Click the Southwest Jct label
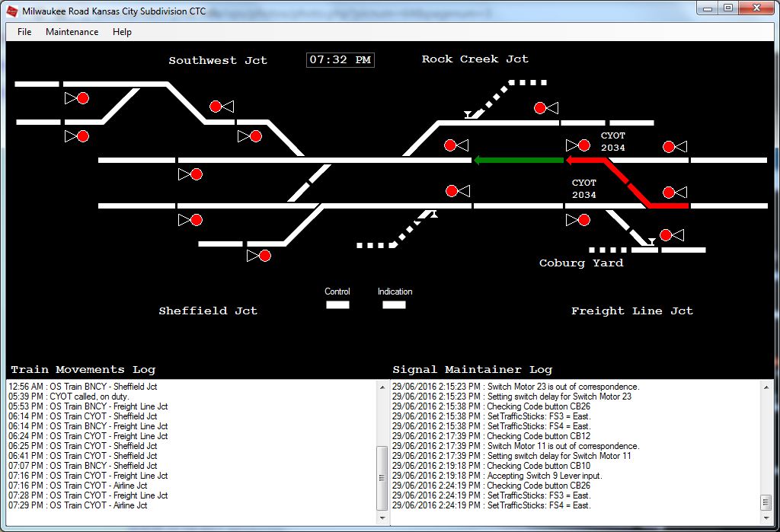 [x=218, y=61]
